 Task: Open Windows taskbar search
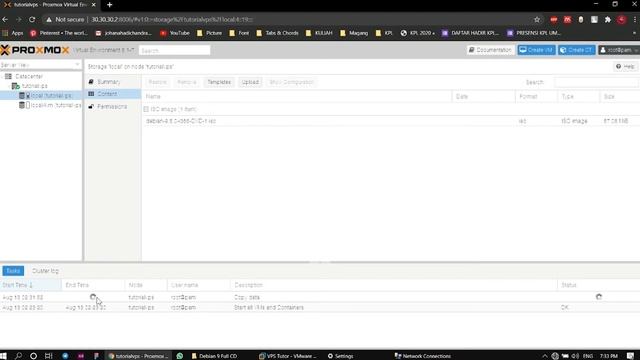point(18,356)
